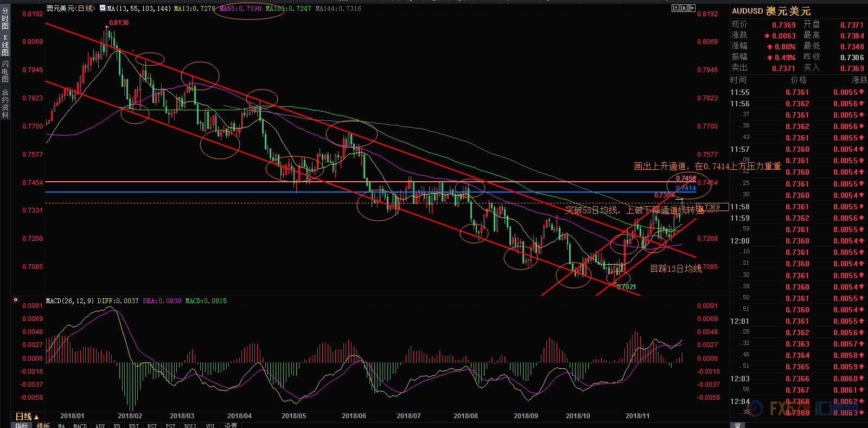Choose the KDJ indicator button

[133, 425]
